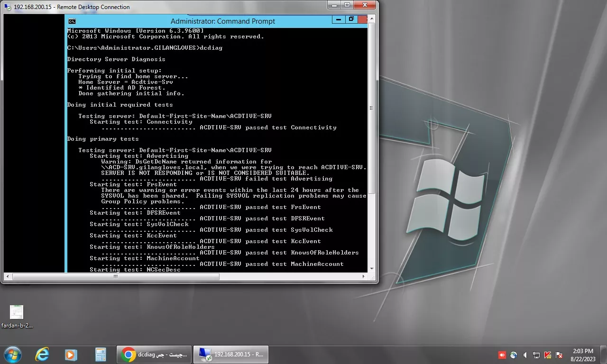Select the fardan-b-2... desktop file icon

coord(17,317)
